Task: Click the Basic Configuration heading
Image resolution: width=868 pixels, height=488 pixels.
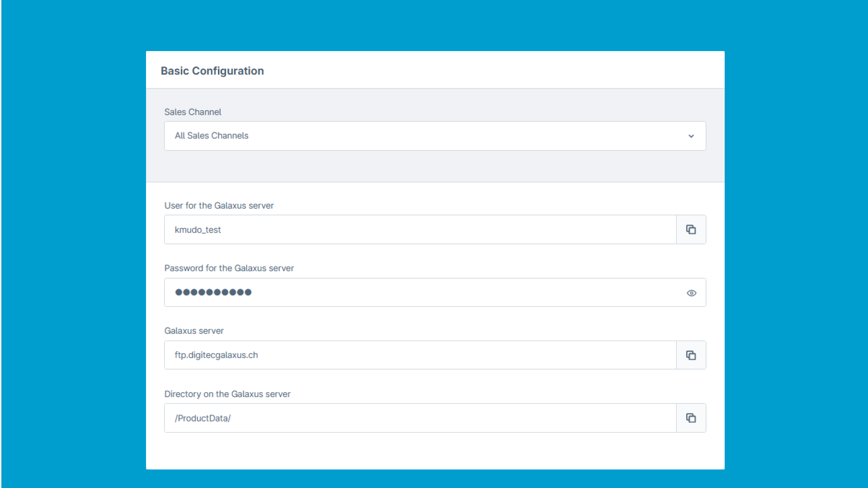Action: point(212,71)
